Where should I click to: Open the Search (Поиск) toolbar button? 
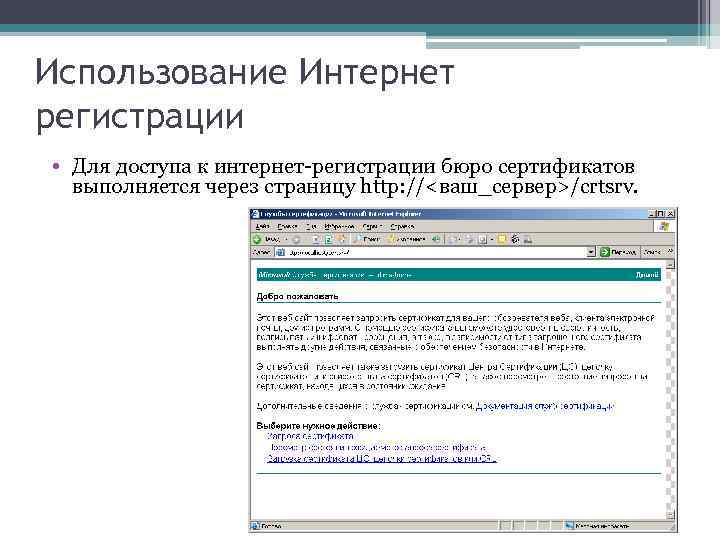point(367,239)
